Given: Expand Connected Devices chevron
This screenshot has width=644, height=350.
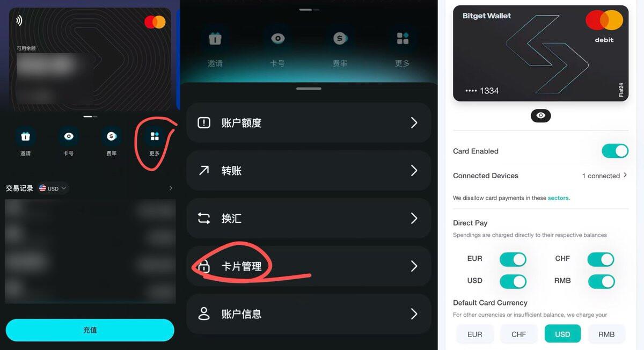Looking at the screenshot, I should 625,175.
